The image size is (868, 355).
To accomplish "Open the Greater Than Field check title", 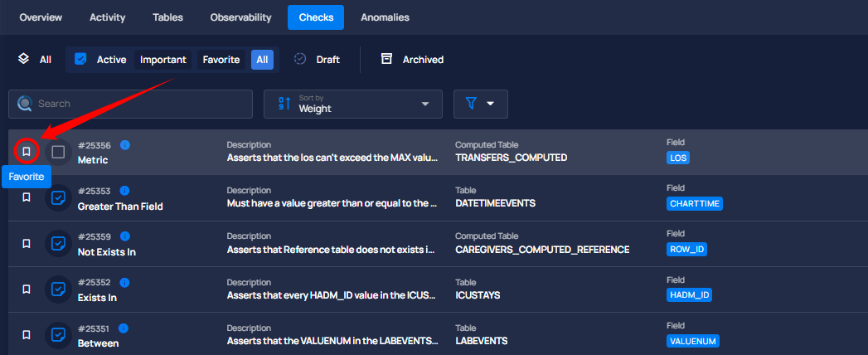I will [120, 207].
